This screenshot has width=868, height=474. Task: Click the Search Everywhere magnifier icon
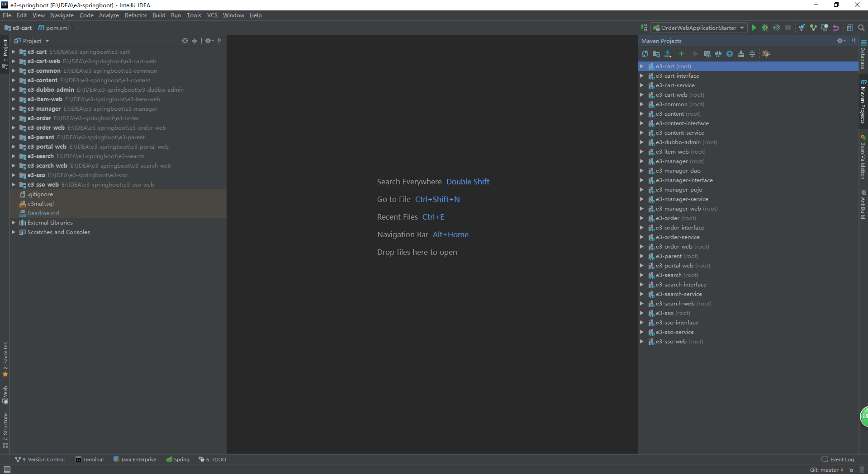[861, 28]
